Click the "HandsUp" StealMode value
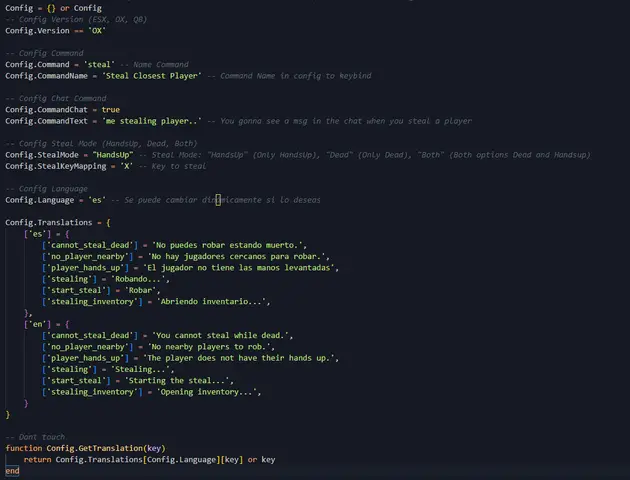 coord(113,155)
